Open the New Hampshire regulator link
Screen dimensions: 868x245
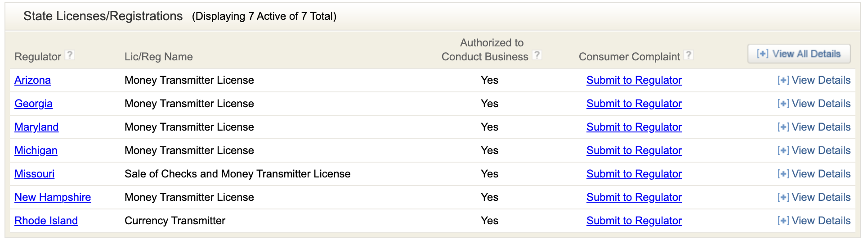pos(53,197)
